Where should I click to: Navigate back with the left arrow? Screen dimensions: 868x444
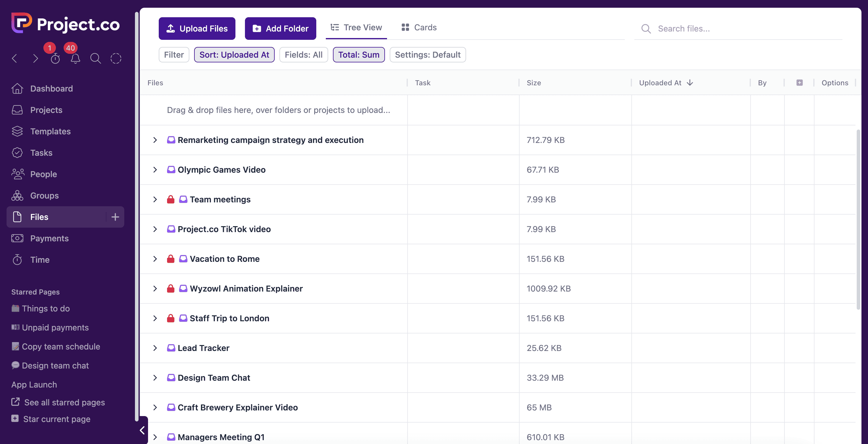point(15,59)
